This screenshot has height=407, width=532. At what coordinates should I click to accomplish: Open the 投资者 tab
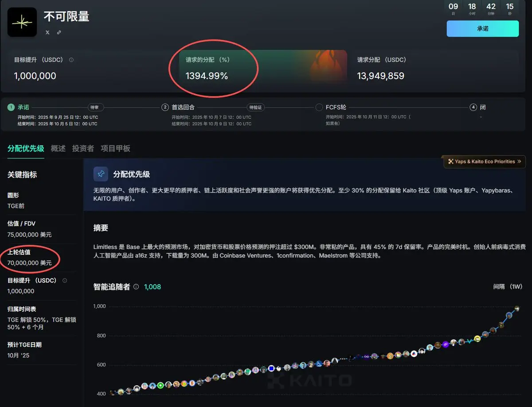coord(83,148)
